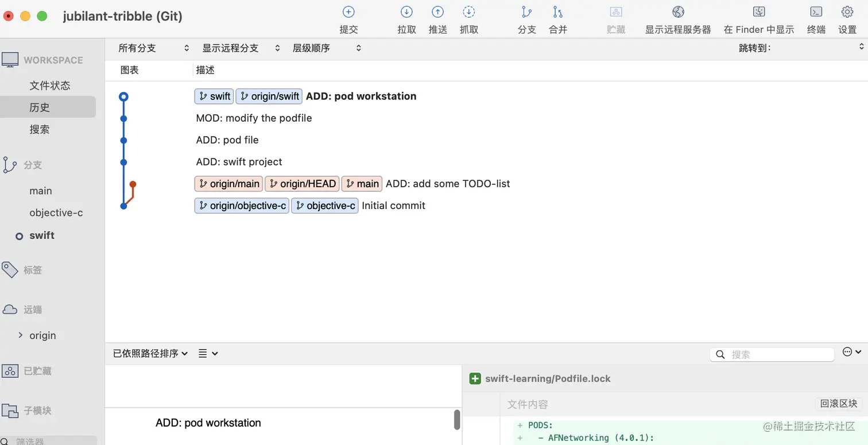
Task: Click the objective-c local branch label tag
Action: click(325, 206)
